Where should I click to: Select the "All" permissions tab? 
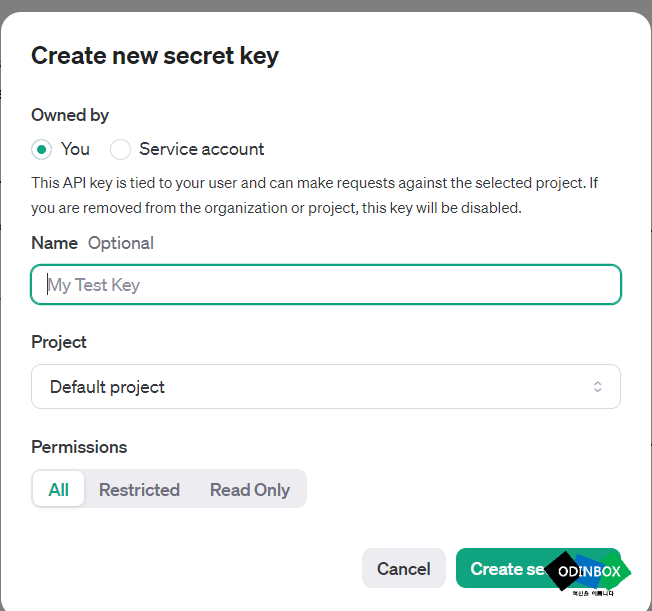point(59,489)
